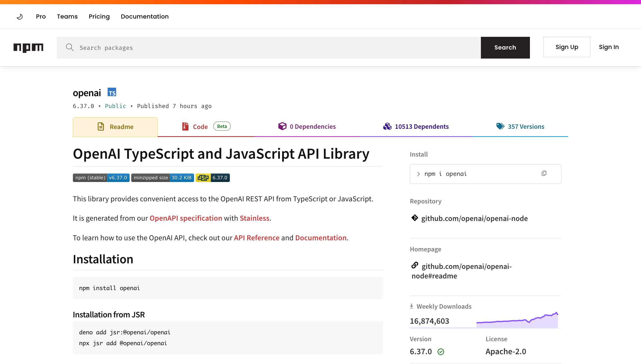Click the Weekly Downloads sparkline chart
The image size is (641, 364).
517,320
